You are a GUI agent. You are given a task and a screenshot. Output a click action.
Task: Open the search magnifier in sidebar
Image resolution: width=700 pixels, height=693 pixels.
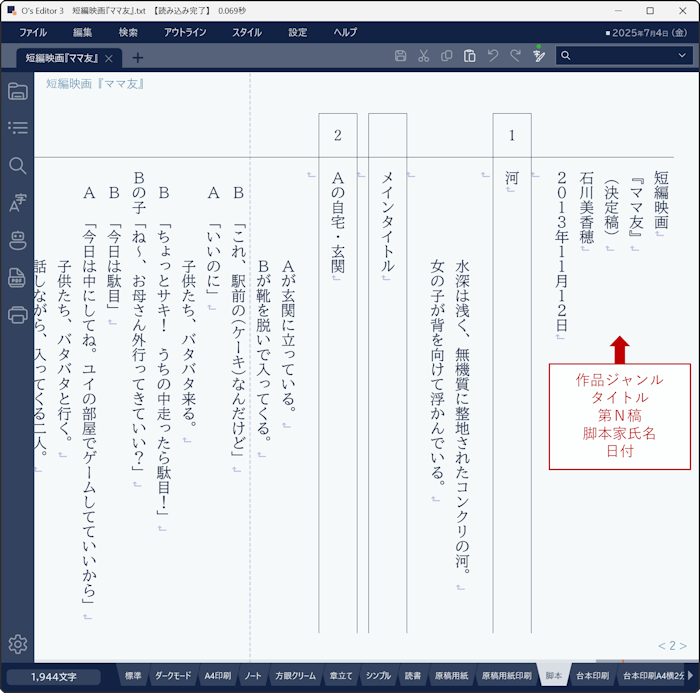[17, 165]
